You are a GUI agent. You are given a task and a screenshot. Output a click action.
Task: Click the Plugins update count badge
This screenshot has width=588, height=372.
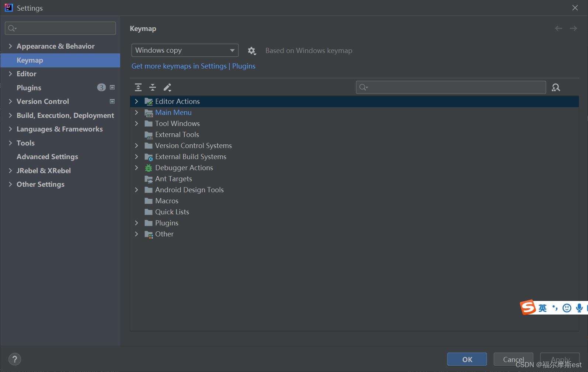pos(101,87)
